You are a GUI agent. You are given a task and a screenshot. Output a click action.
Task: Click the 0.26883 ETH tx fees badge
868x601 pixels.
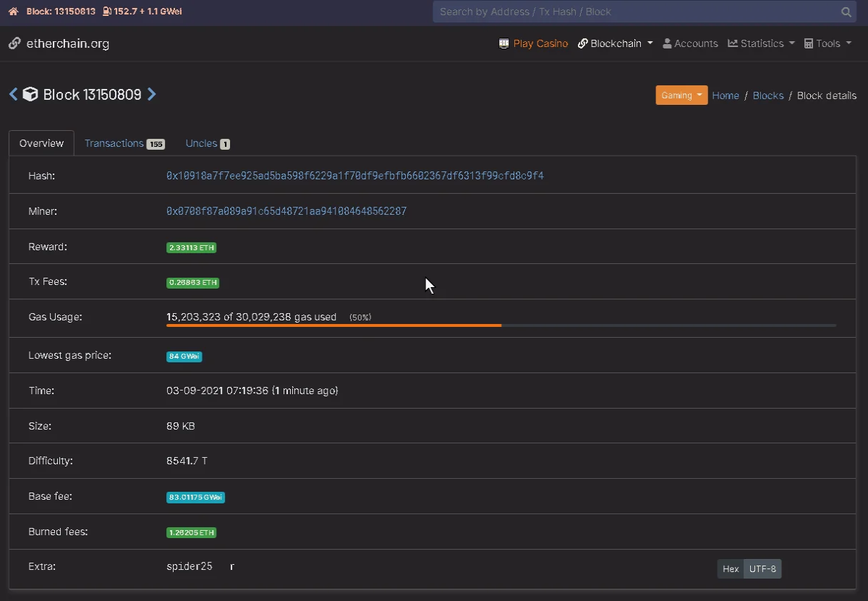coord(192,283)
